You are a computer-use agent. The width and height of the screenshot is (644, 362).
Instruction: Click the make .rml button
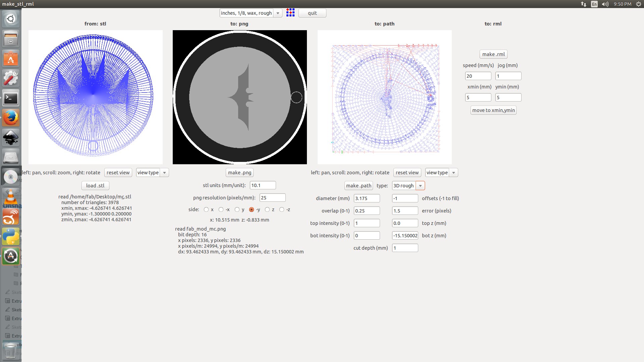[x=493, y=54]
